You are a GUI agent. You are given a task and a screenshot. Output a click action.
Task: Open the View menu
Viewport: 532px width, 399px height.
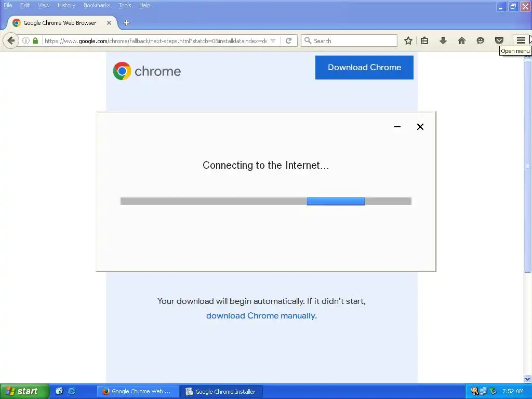click(44, 5)
